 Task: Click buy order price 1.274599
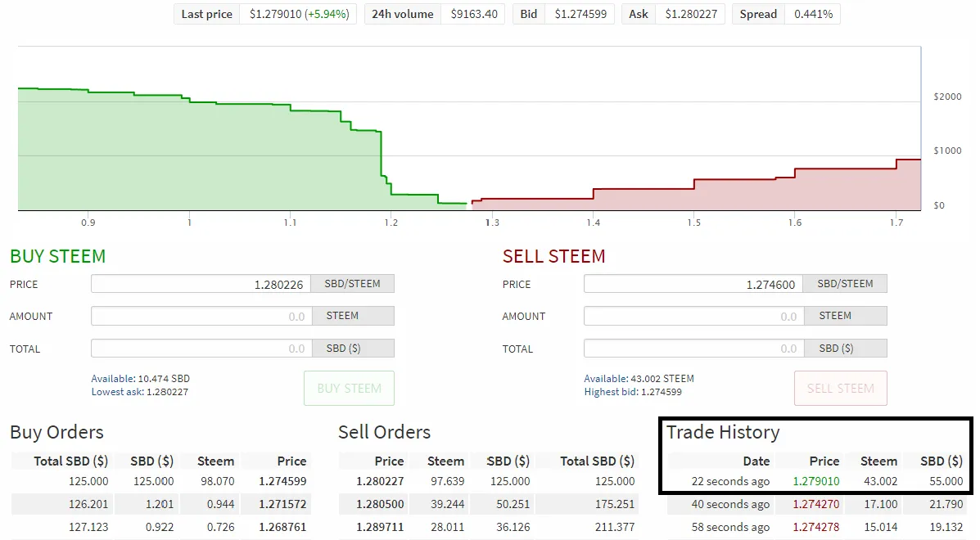[x=282, y=481]
